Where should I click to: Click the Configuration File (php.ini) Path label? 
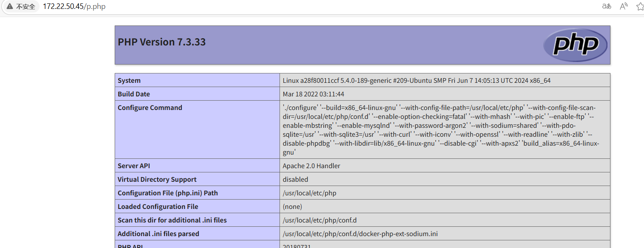pos(168,193)
